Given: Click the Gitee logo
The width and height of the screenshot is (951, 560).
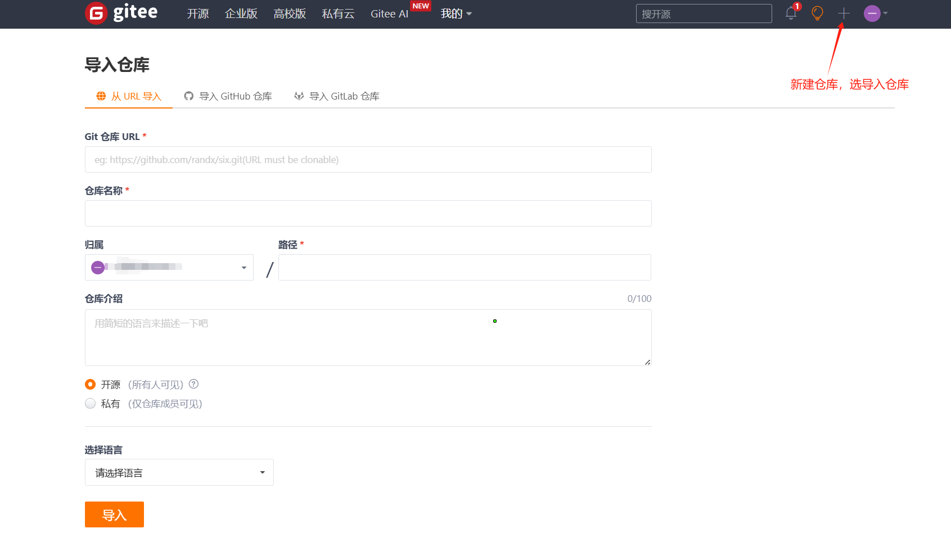Looking at the screenshot, I should 121,13.
